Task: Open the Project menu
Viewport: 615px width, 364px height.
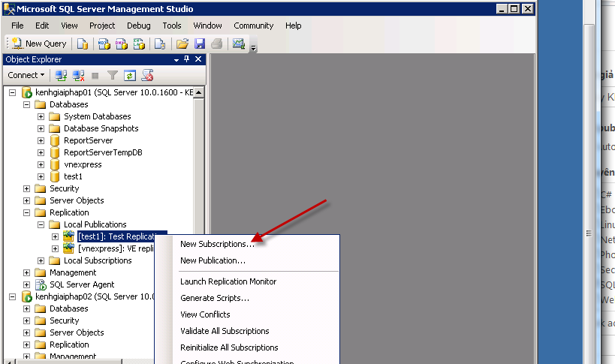Action: (102, 26)
